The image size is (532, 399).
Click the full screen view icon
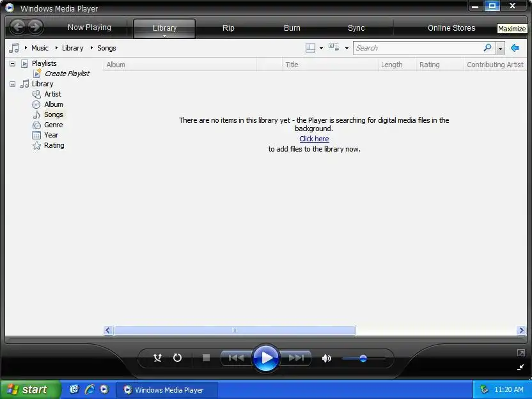point(520,353)
